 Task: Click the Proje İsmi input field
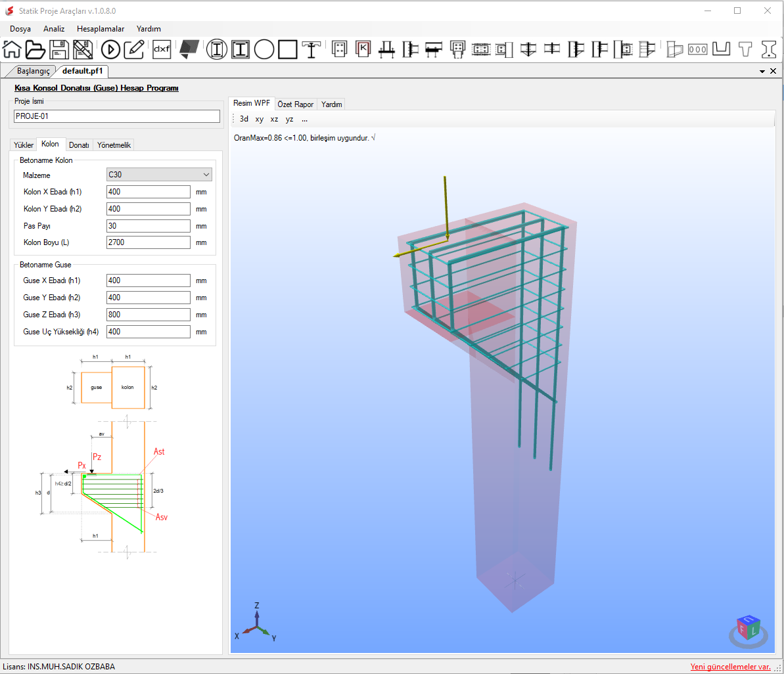coord(117,116)
